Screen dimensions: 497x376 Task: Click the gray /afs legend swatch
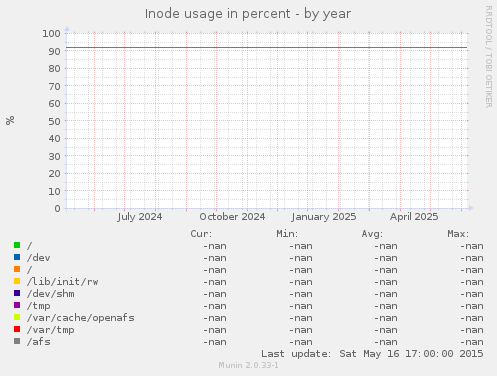[x=17, y=341]
